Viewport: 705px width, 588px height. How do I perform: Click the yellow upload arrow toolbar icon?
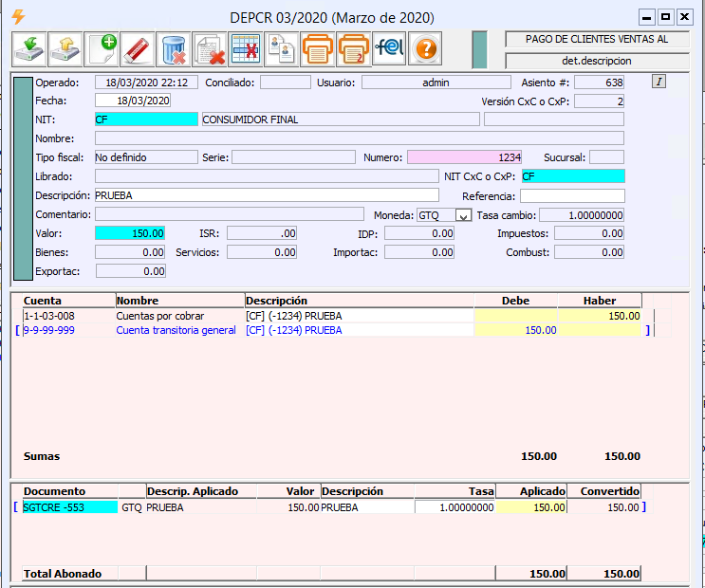click(x=65, y=47)
